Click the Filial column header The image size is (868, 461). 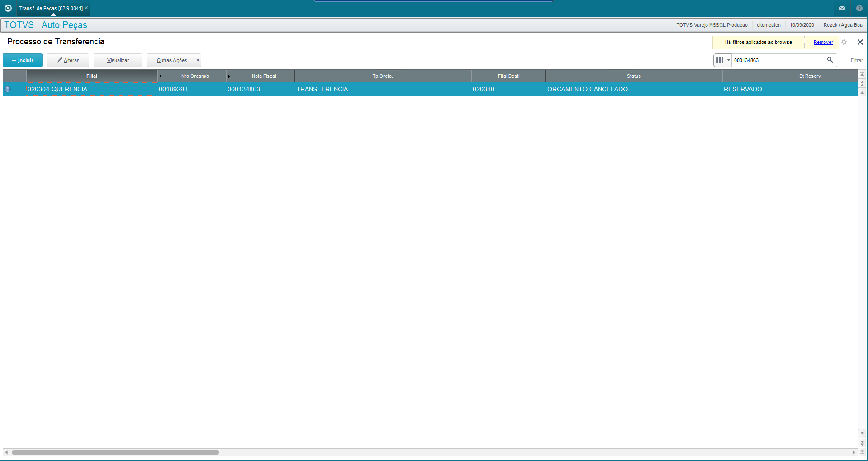[92, 76]
